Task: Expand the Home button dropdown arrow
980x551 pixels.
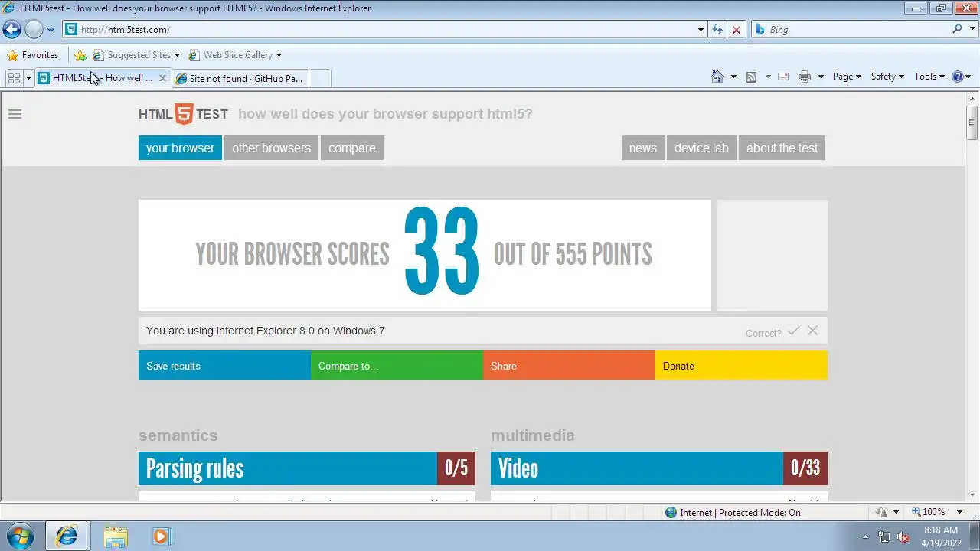Action: pos(733,77)
